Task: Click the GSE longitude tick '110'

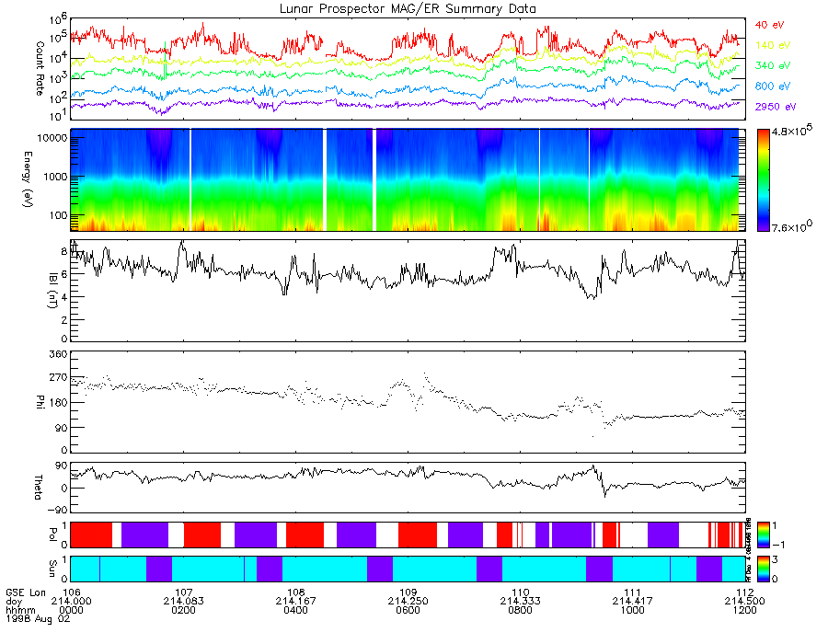Action: tap(521, 592)
